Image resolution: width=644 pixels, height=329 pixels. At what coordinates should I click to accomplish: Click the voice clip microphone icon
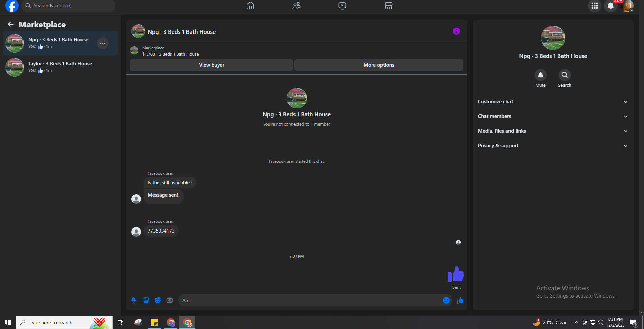pyautogui.click(x=133, y=300)
